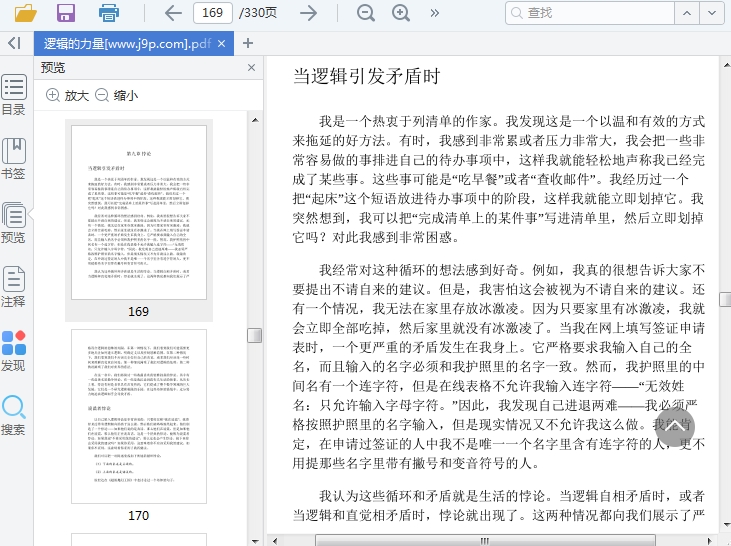Open the 注释 annotations panel
This screenshot has height=546, width=731.
pos(14,286)
